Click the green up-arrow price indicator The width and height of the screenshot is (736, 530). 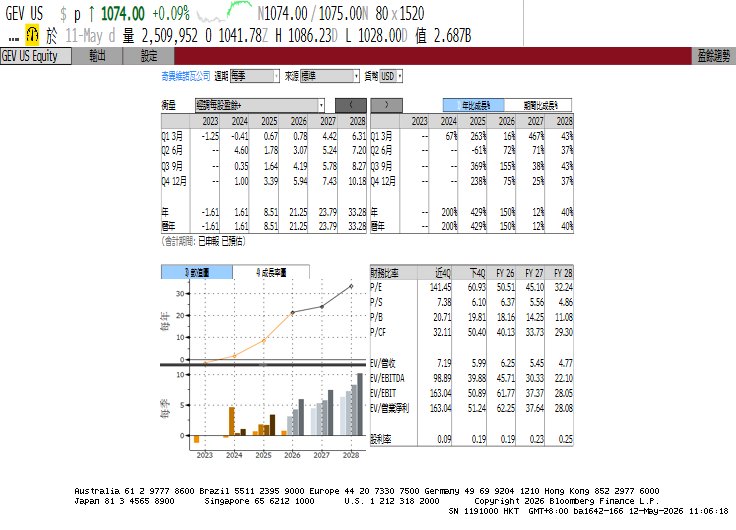coord(91,14)
